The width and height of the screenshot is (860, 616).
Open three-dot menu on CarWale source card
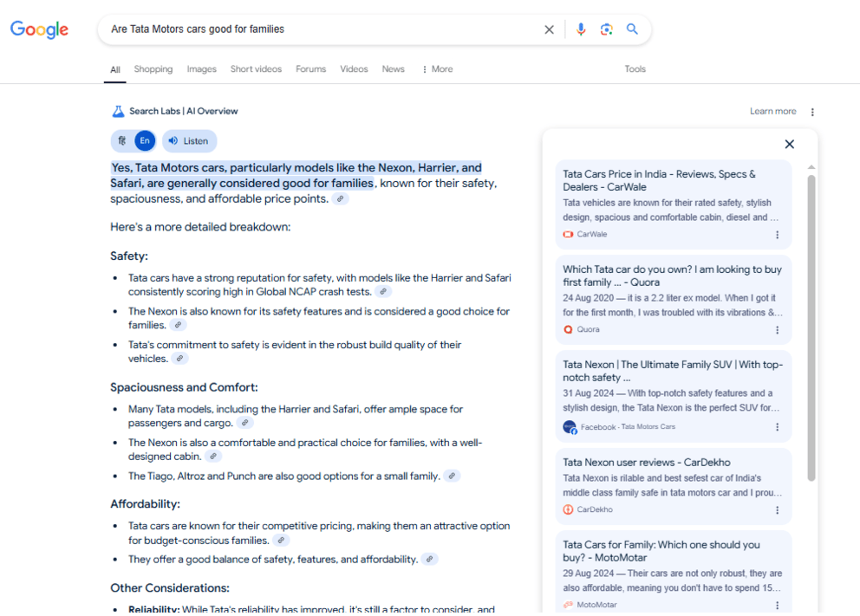click(x=777, y=235)
